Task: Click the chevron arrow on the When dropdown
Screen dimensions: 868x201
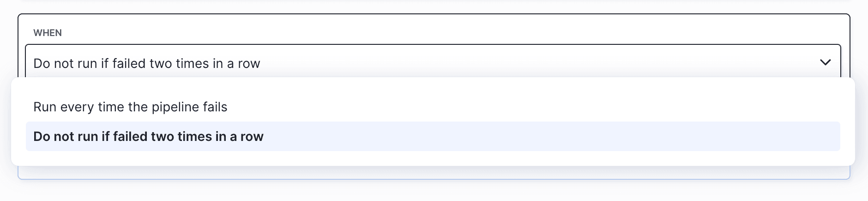Action: (825, 62)
